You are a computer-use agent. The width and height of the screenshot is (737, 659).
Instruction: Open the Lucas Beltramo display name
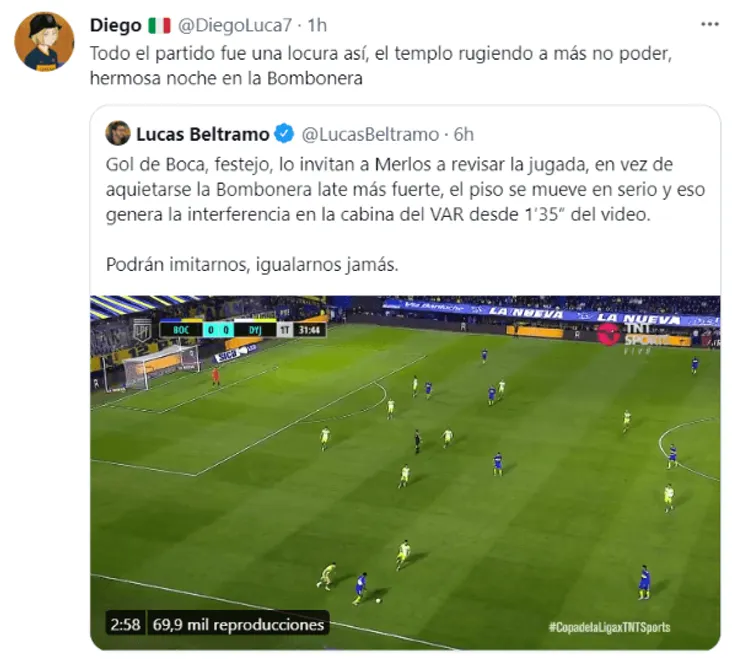(203, 134)
